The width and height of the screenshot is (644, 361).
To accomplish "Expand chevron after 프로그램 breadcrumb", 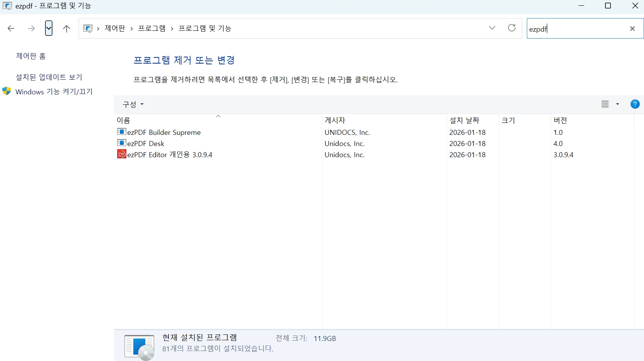I will pos(172,29).
